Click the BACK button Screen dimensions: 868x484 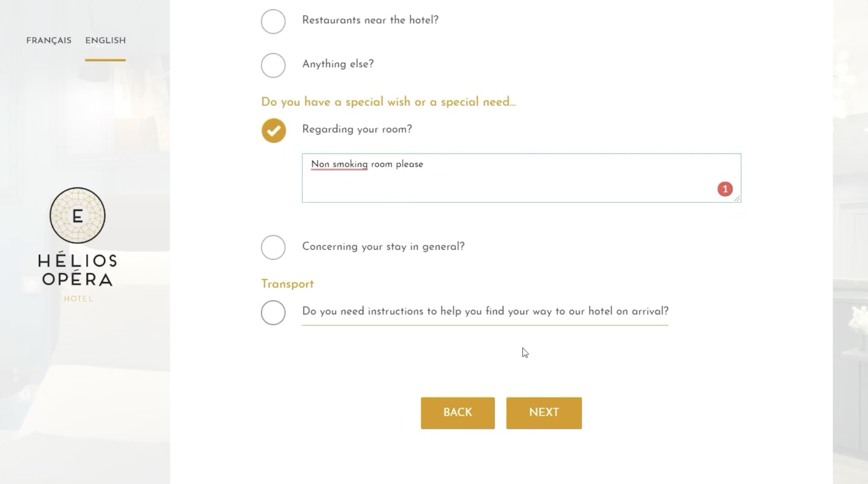(458, 413)
